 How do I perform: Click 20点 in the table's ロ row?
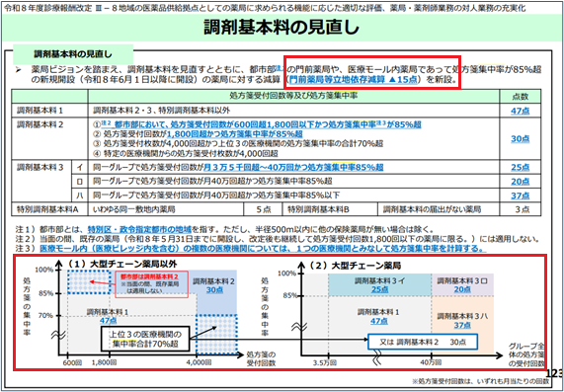[521, 182]
